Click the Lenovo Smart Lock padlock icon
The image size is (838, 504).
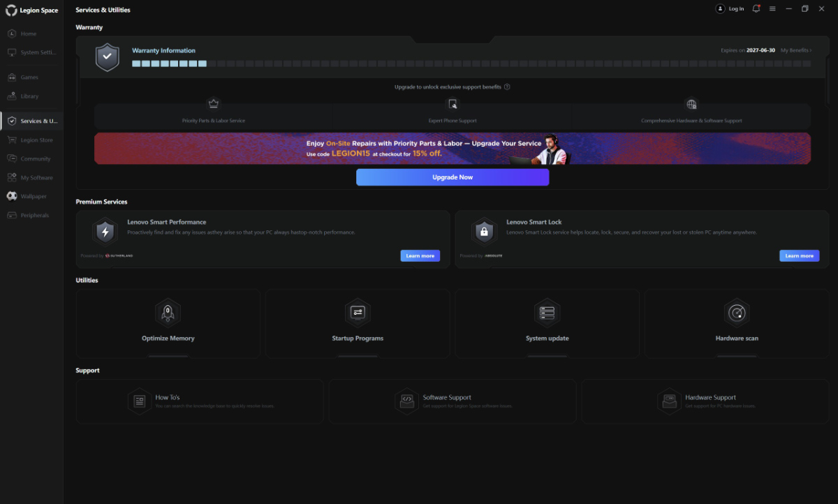[483, 232]
